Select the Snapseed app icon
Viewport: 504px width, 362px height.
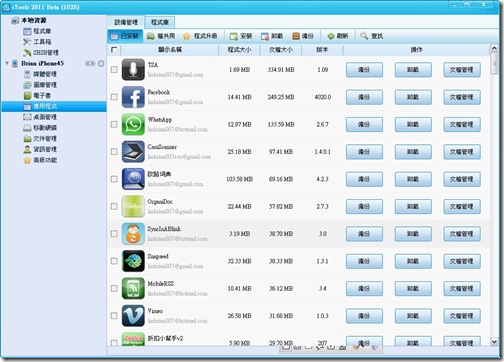click(133, 261)
